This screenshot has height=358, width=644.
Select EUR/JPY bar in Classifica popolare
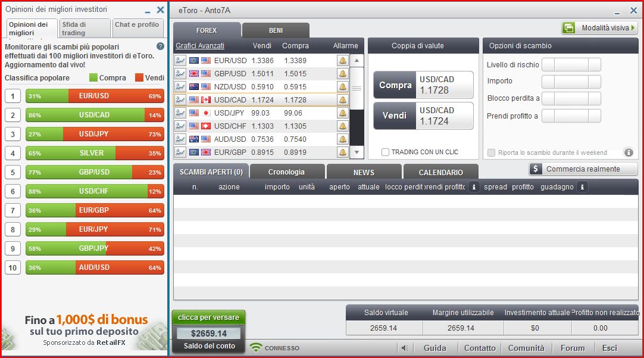click(95, 229)
